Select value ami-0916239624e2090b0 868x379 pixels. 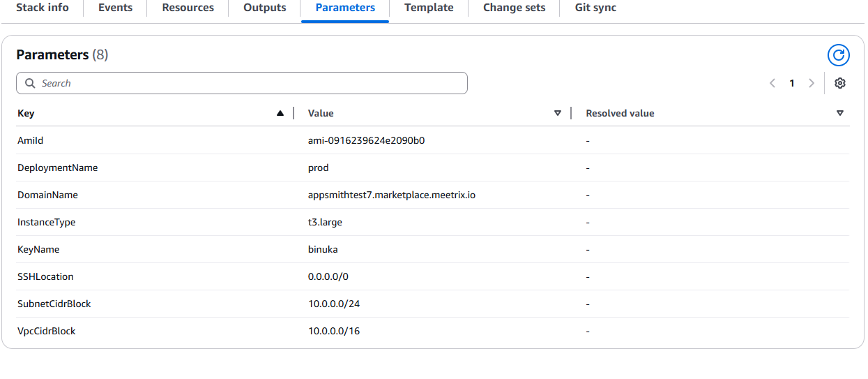367,140
